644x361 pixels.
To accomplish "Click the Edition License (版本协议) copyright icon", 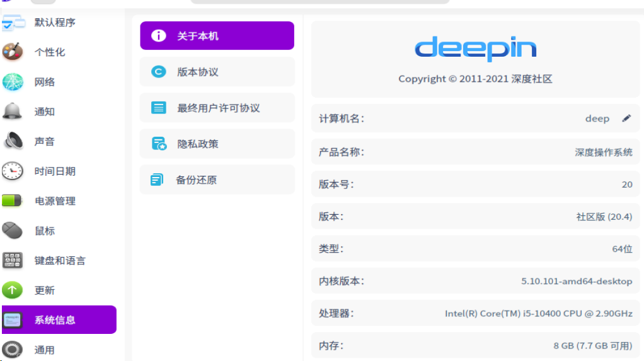I will [159, 71].
